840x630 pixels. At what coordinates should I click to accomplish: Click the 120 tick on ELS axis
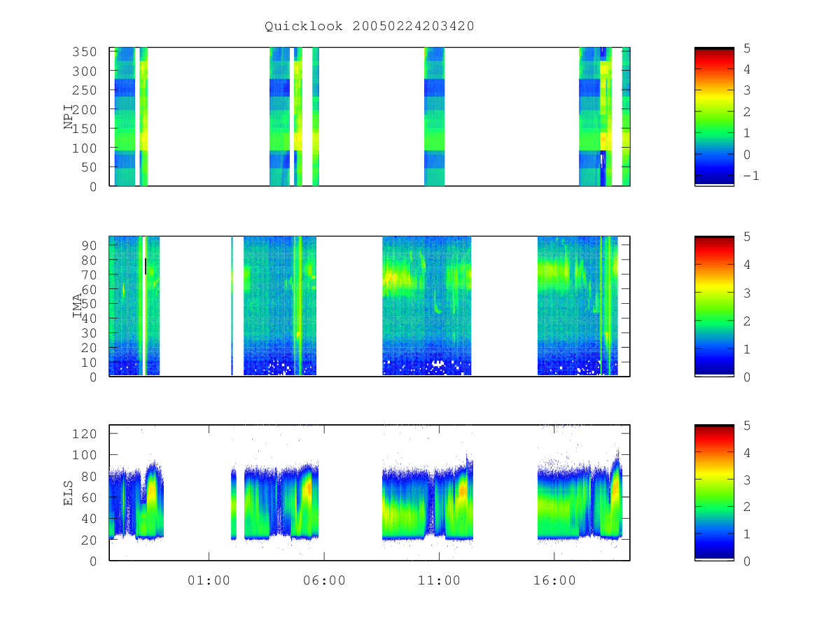point(85,433)
